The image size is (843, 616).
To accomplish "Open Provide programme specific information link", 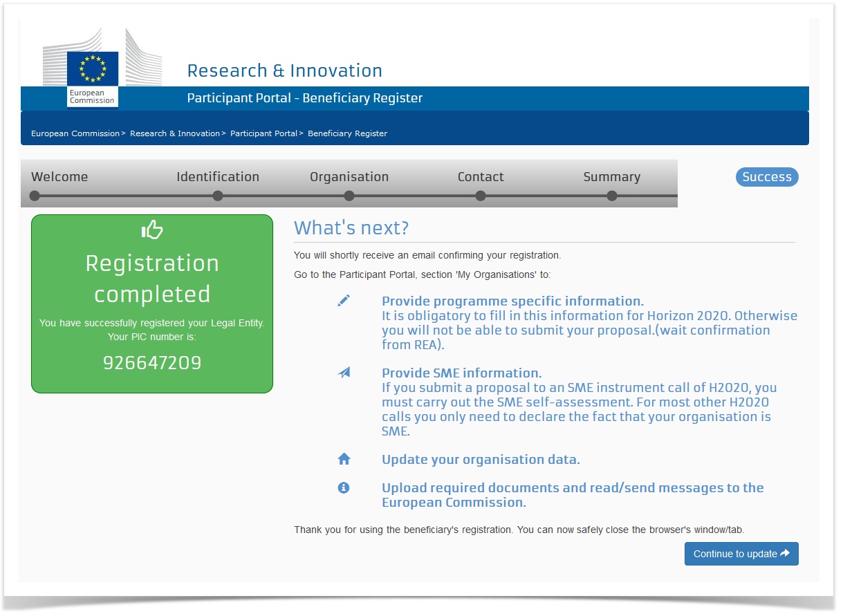I will pyautogui.click(x=512, y=301).
